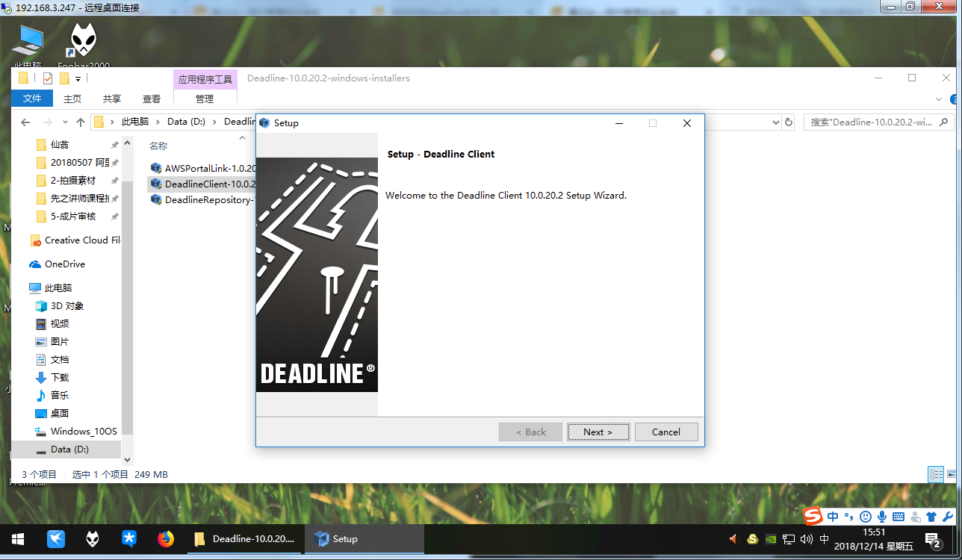Open Firefox from the taskbar

tap(166, 538)
